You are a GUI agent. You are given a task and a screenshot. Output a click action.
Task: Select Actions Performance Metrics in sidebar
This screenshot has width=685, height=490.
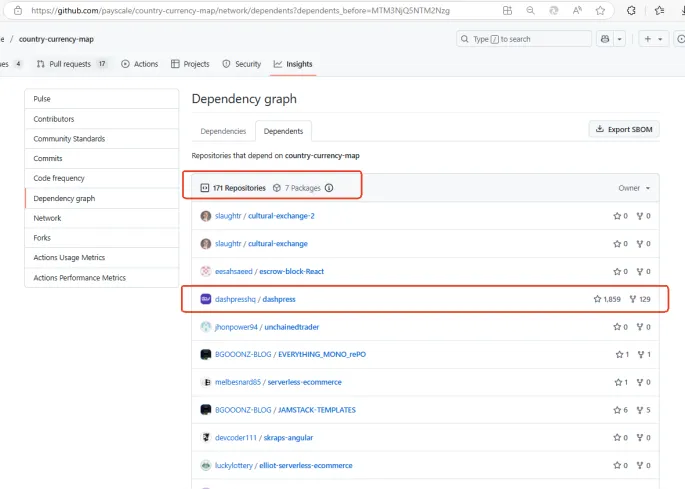(102, 277)
